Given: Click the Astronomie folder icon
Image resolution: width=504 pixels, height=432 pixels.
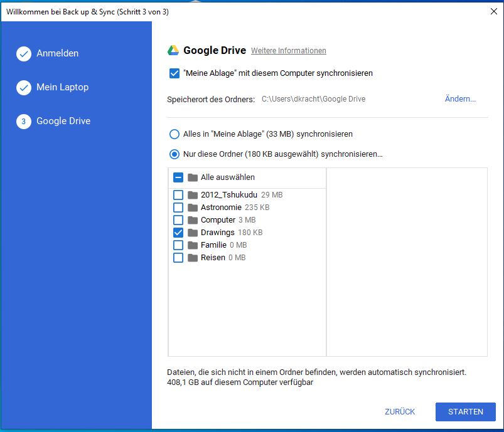Looking at the screenshot, I should coord(193,208).
